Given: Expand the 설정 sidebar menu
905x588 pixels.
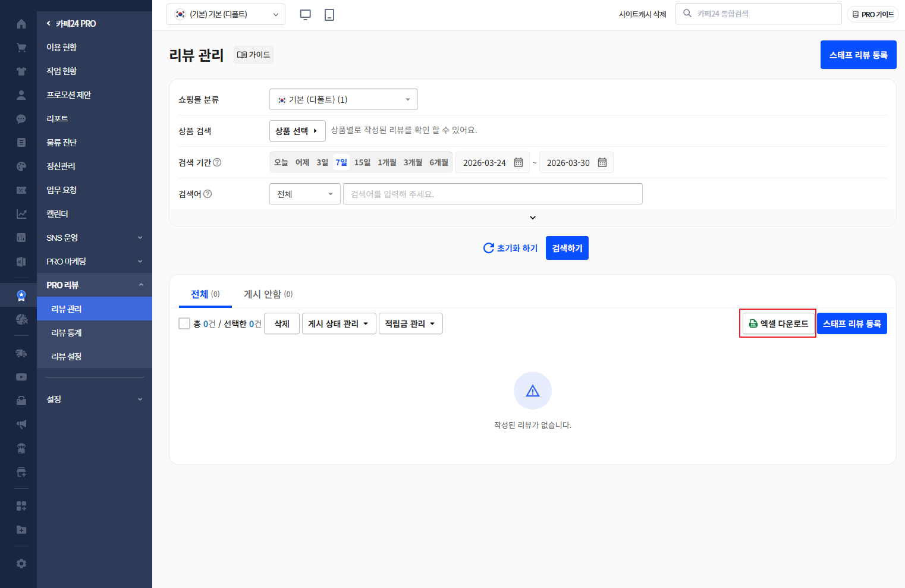Looking at the screenshot, I should click(x=95, y=399).
